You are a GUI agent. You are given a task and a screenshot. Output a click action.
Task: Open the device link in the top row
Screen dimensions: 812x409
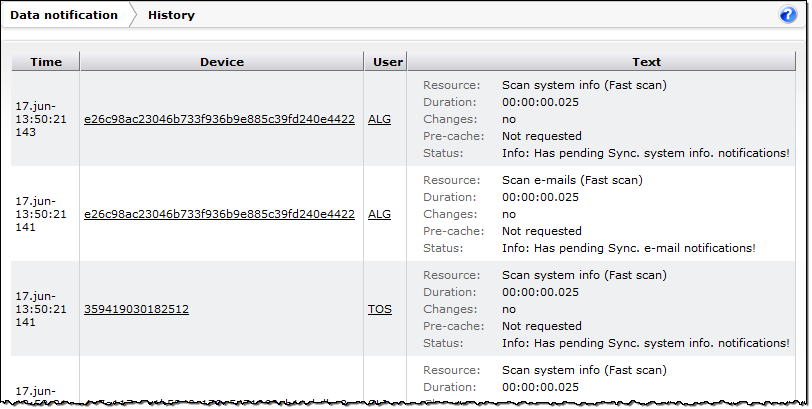(219, 119)
